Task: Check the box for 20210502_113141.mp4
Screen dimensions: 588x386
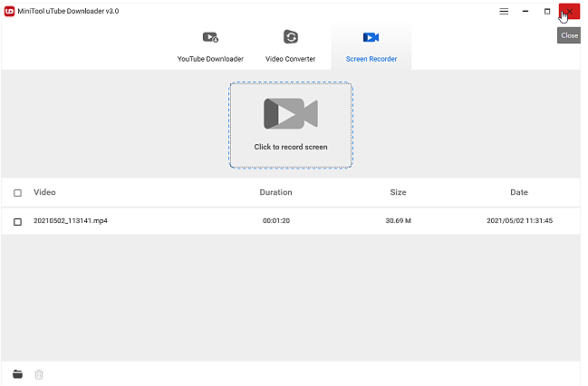Action: point(17,222)
